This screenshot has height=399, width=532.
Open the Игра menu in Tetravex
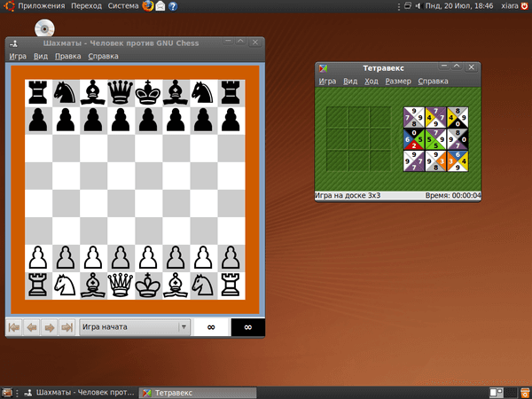(x=327, y=82)
